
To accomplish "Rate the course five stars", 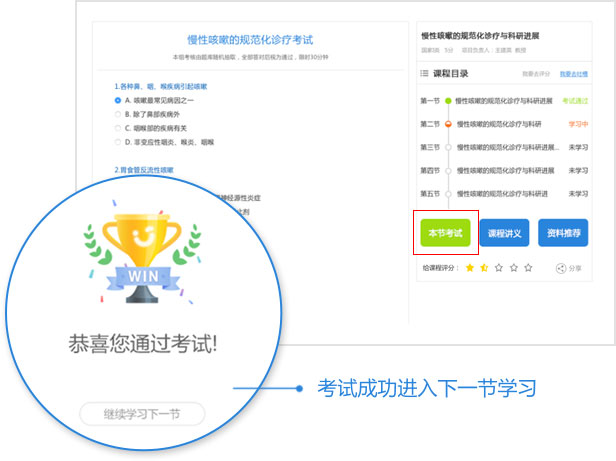I will click(x=529, y=268).
